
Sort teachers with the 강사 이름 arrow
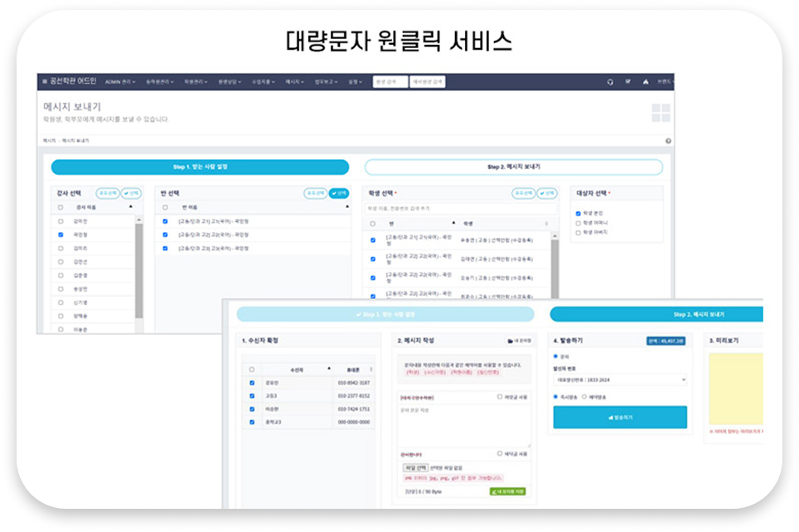pyautogui.click(x=131, y=207)
